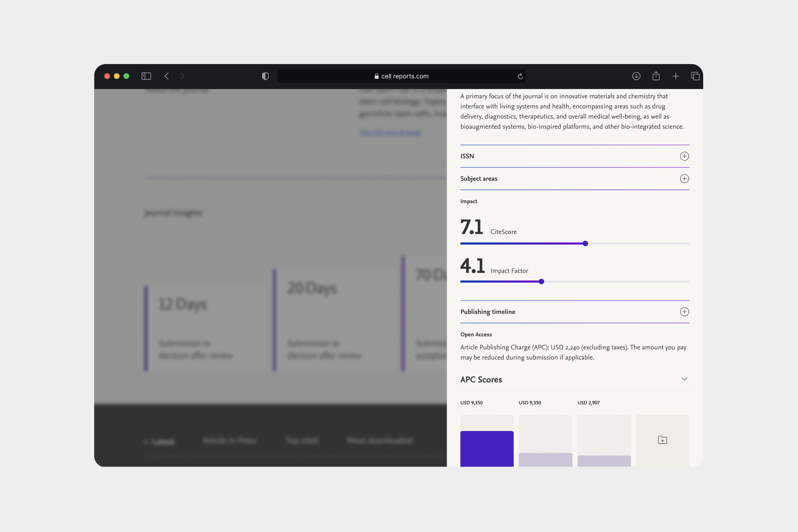Select the second USD 9,350 bar

[545, 459]
